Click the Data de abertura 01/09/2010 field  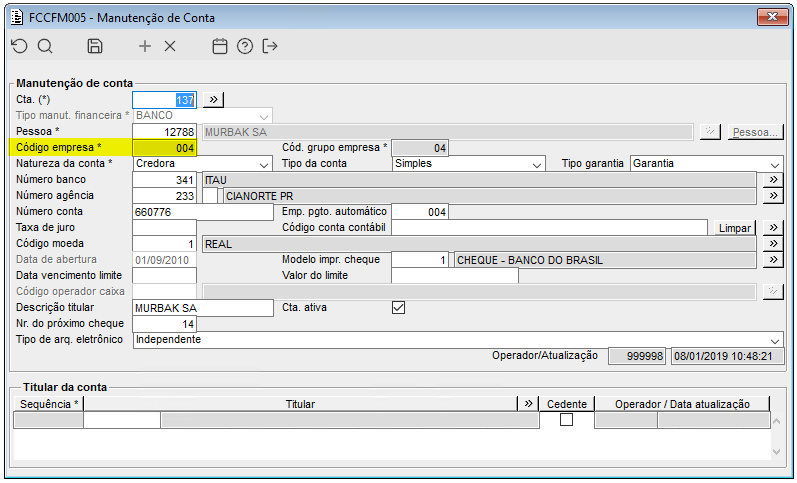pos(165,260)
